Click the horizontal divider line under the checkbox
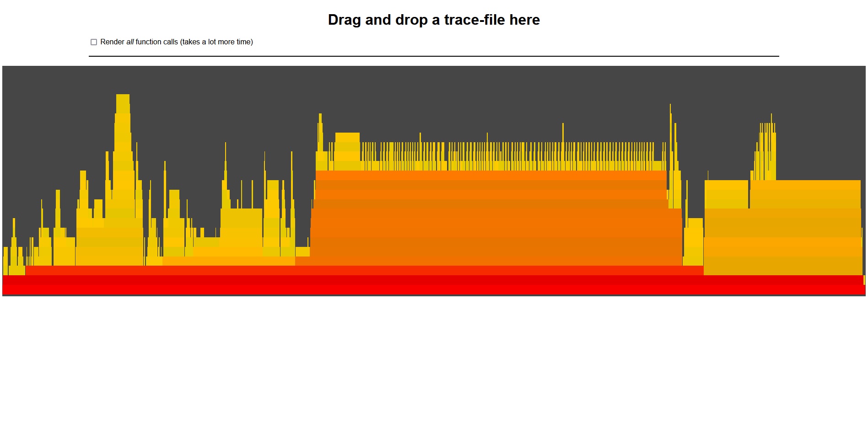The width and height of the screenshot is (868, 433). pos(434,56)
